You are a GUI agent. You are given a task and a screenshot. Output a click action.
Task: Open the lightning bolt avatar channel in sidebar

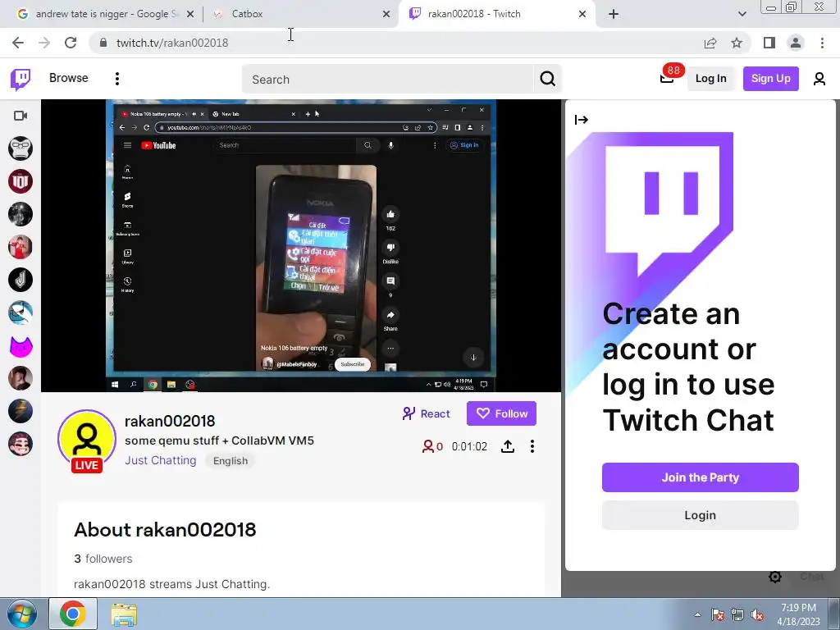point(21,412)
